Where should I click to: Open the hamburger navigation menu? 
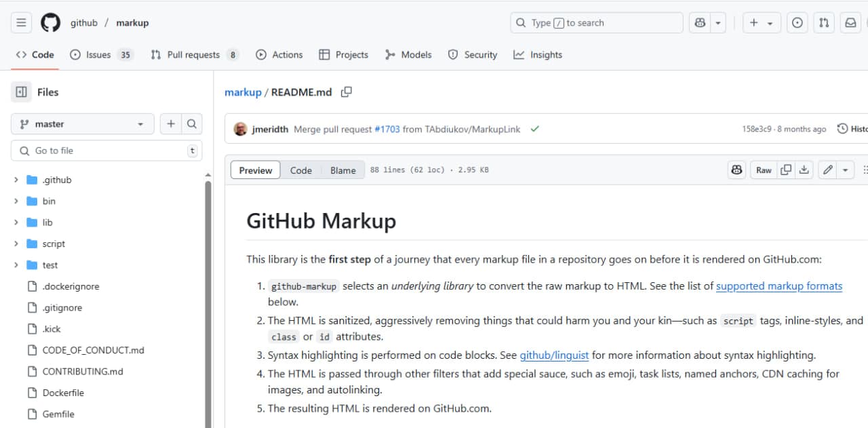[x=21, y=22]
